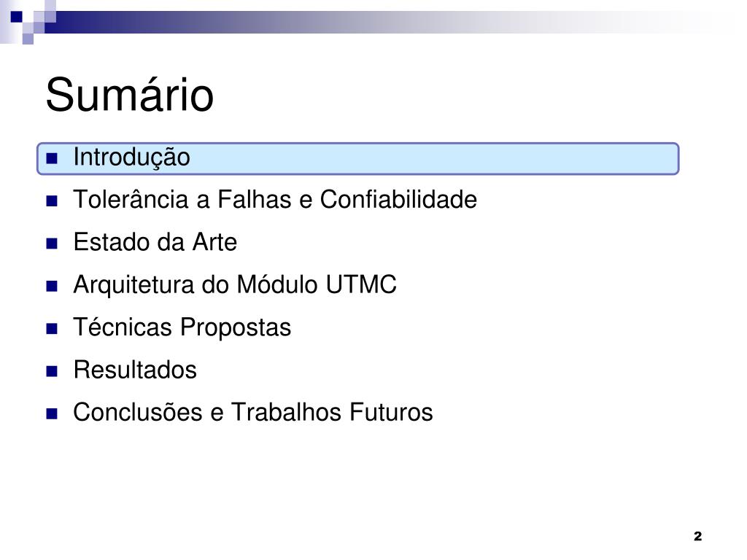Select the bullet square beside Resultados
Screen dimensions: 747x560
[52, 371]
